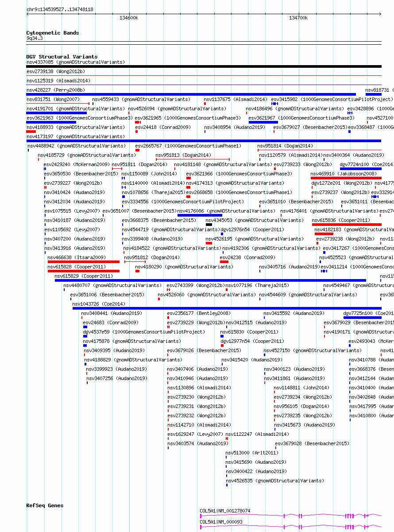Click the RefSeq Genes track heading
This screenshot has height=532, width=394.
tap(45, 505)
